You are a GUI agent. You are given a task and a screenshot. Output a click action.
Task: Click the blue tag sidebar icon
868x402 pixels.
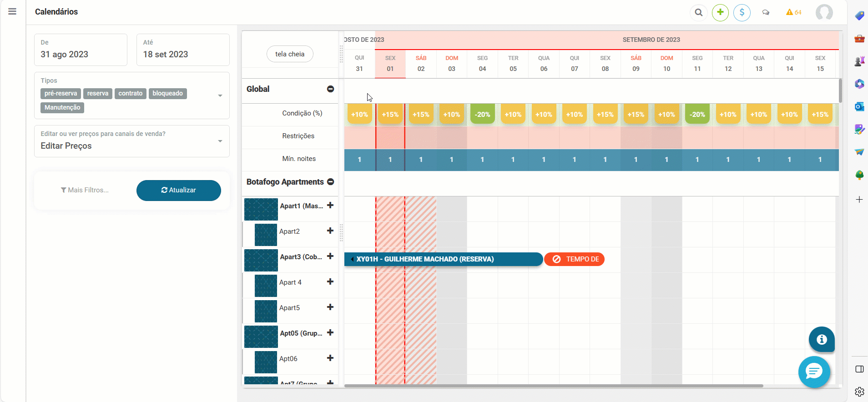(x=859, y=16)
